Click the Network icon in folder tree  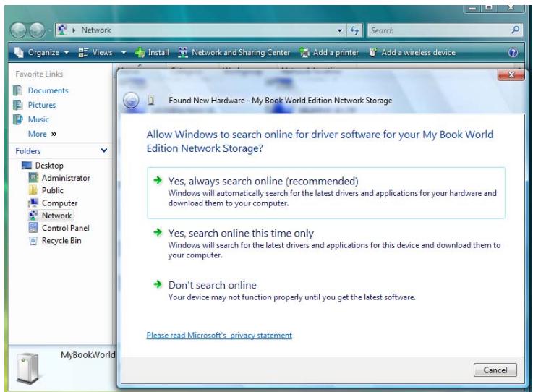(33, 216)
